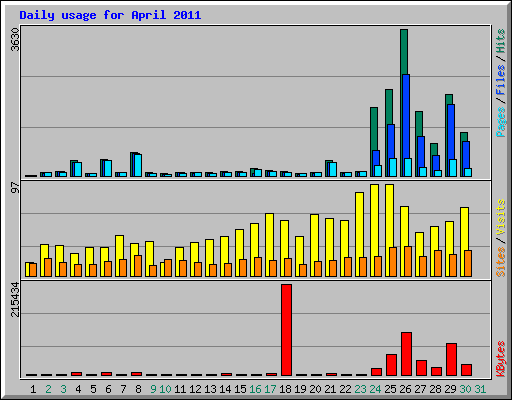Click the 'Pages' legend label
This screenshot has width=512, height=400.
(x=500, y=122)
